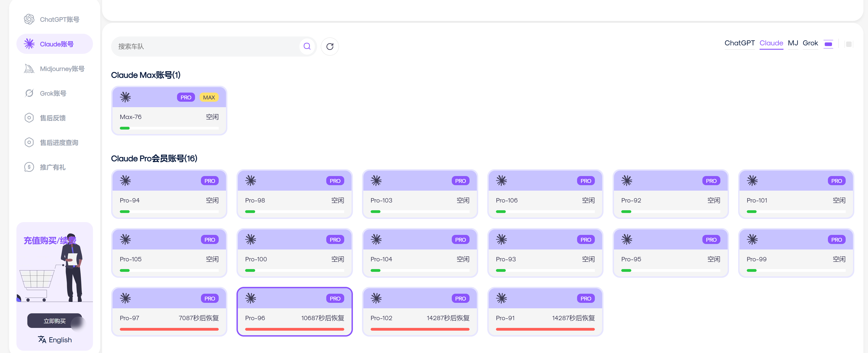This screenshot has height=353, width=868.
Task: Select the Pro-106 account name
Action: pos(506,200)
